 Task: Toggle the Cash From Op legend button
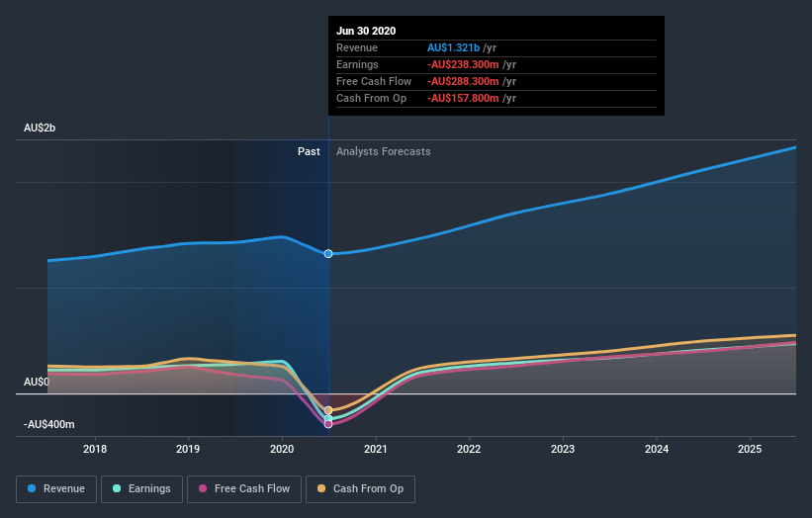[360, 489]
